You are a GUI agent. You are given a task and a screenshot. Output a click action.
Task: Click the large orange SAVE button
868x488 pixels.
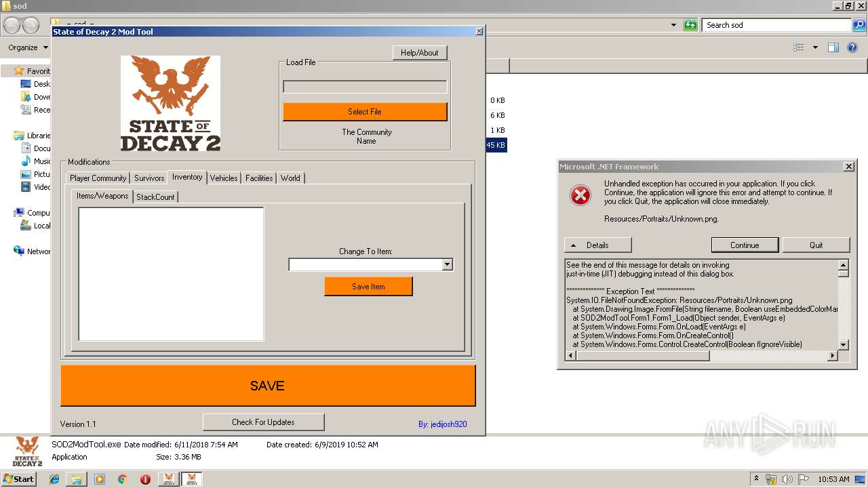click(x=268, y=386)
